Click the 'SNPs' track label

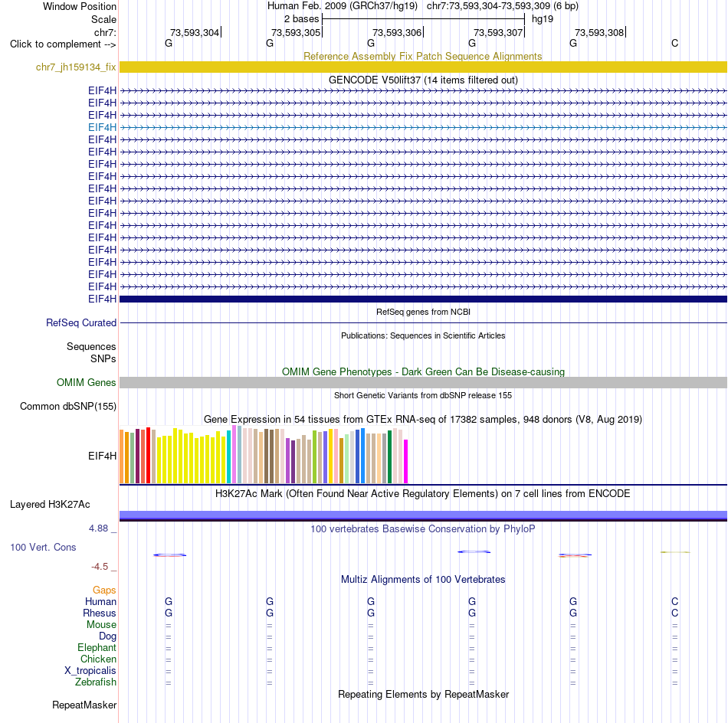click(x=103, y=358)
